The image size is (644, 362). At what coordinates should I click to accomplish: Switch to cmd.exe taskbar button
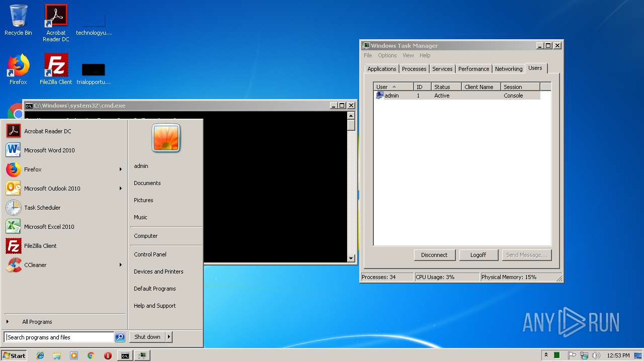[125, 355]
